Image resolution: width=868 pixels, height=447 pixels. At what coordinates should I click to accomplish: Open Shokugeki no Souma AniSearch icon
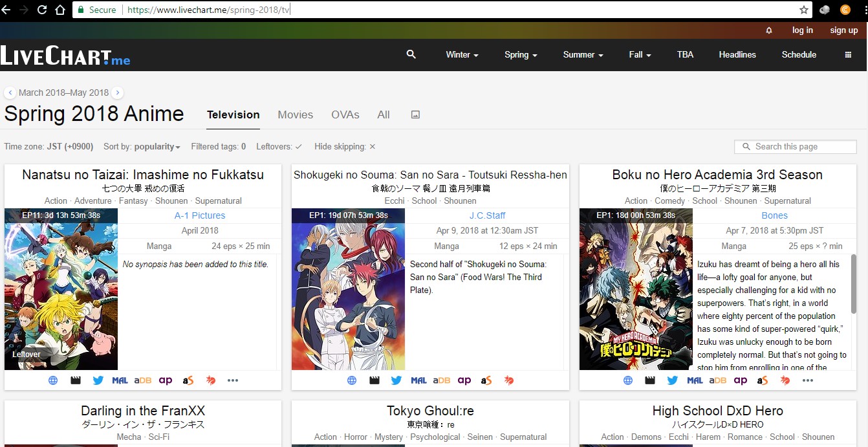point(486,380)
